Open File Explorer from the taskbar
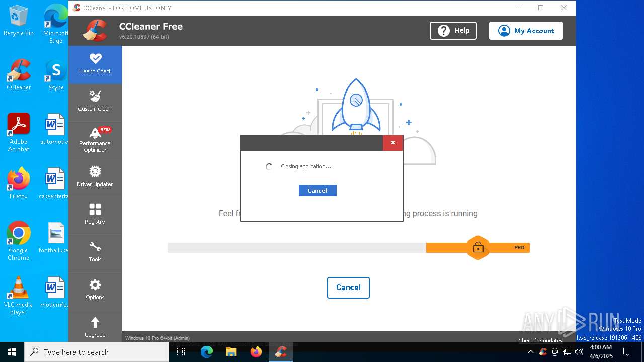Image resolution: width=644 pixels, height=362 pixels. tap(231, 352)
